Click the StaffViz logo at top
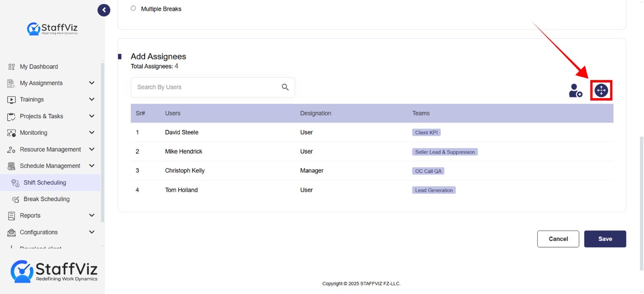 pyautogui.click(x=52, y=29)
